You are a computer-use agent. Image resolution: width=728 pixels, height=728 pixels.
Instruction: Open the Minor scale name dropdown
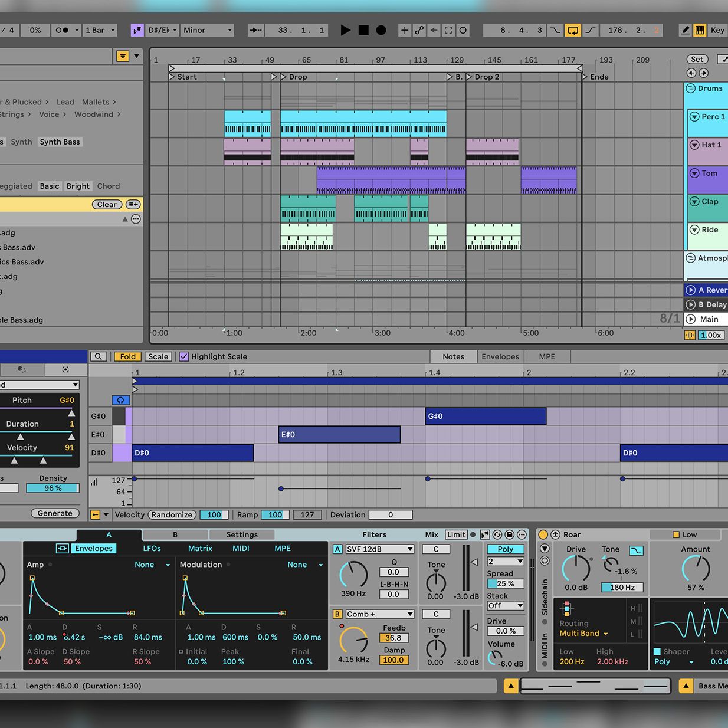point(207,30)
